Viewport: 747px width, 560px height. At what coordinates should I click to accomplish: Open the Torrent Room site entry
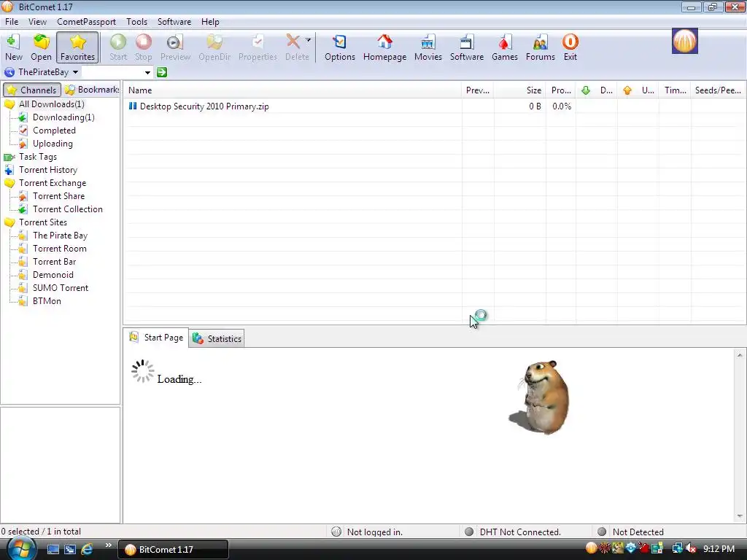(60, 249)
